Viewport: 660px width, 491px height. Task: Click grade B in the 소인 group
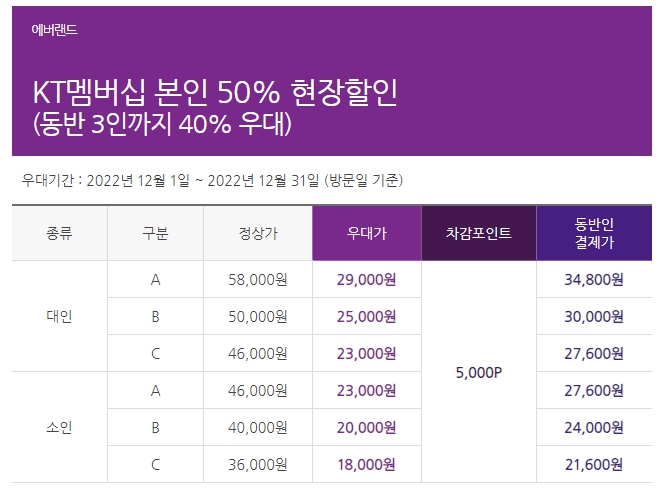click(x=155, y=428)
